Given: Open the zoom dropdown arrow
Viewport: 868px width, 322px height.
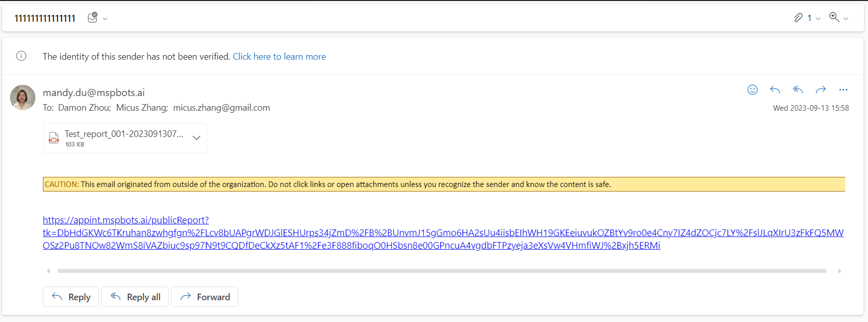Looking at the screenshot, I should [x=846, y=19].
